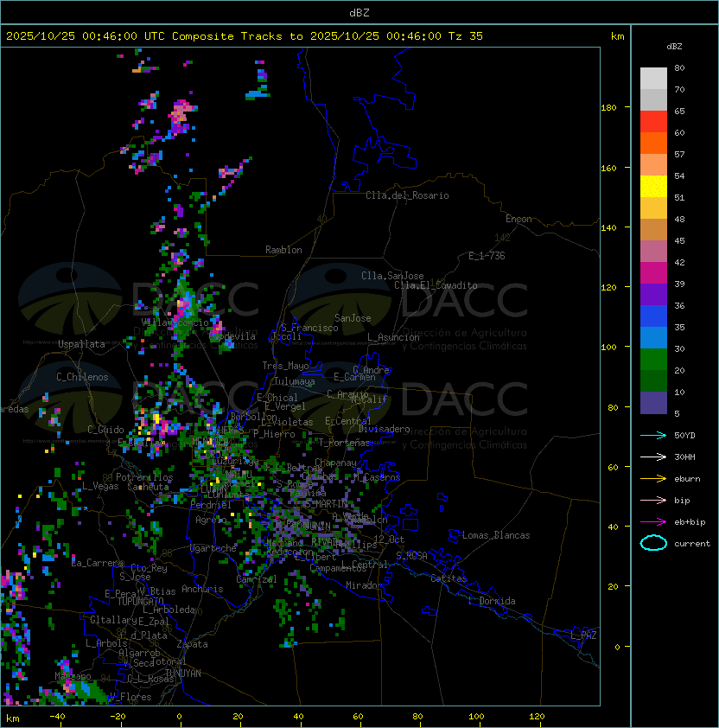The height and width of the screenshot is (728, 719).
Task: Click the composite tracks timestamp header text
Action: click(x=245, y=35)
